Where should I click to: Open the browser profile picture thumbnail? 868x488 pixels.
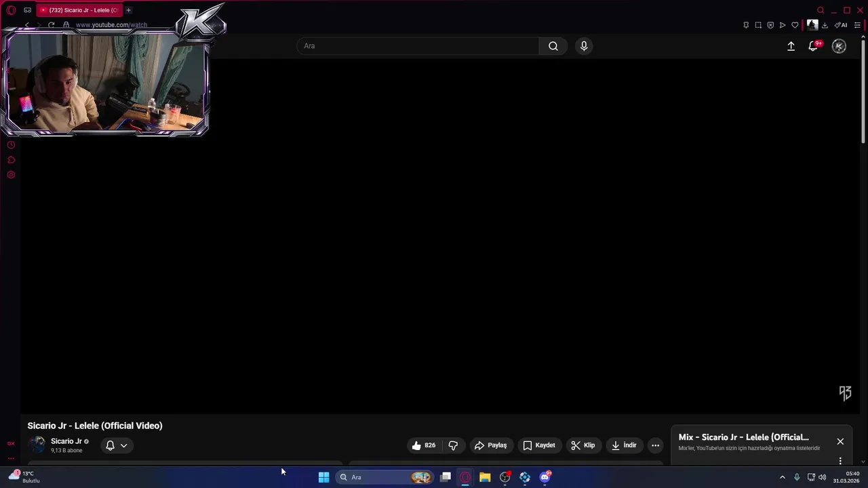coord(812,25)
